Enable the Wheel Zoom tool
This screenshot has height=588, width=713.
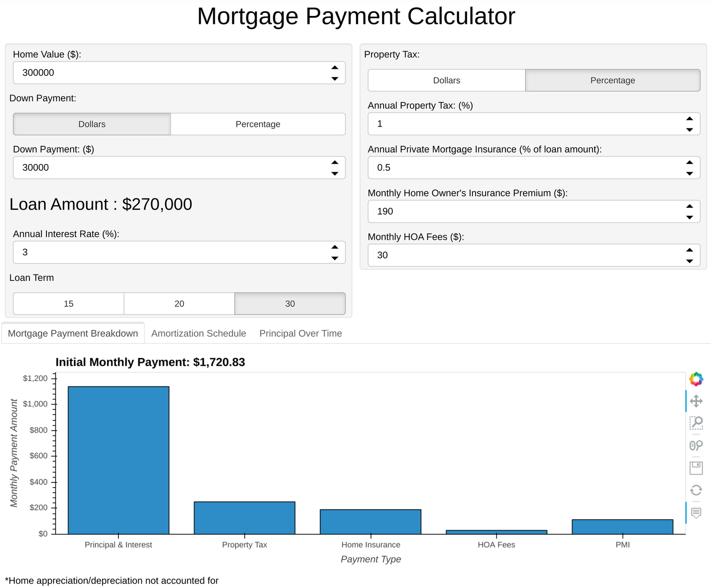pos(696,445)
